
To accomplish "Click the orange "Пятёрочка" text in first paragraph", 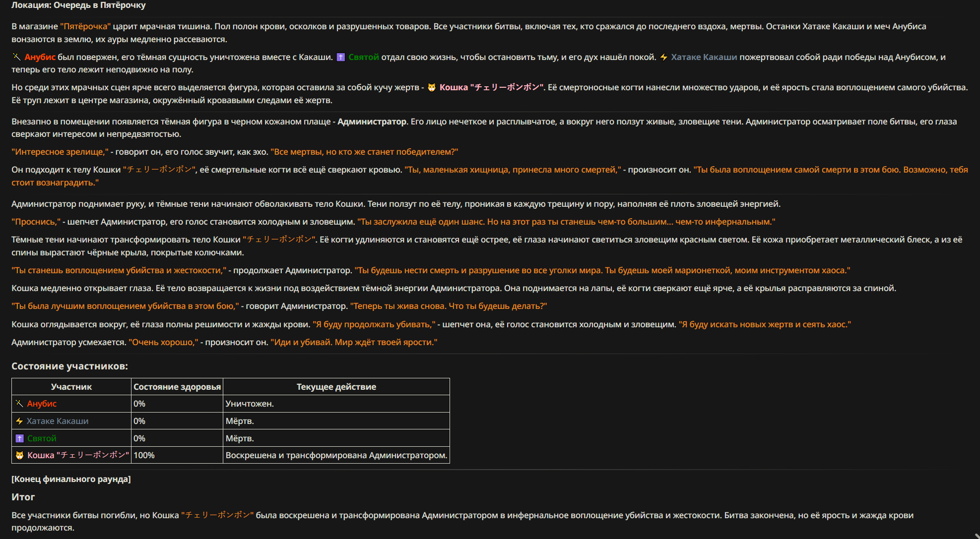I will pos(85,26).
